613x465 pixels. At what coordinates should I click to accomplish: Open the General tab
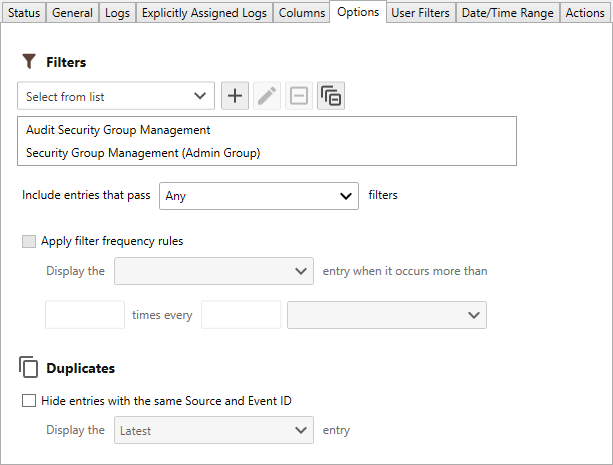click(x=72, y=13)
